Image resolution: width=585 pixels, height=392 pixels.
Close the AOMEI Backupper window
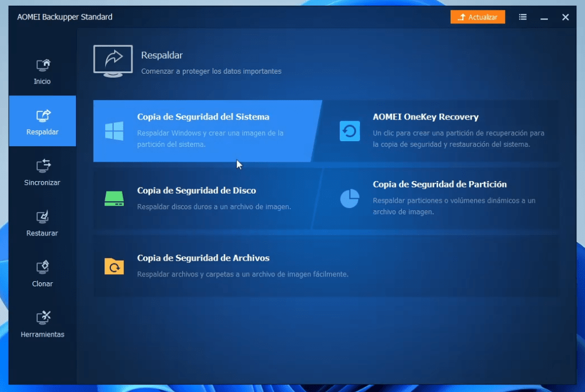(x=565, y=17)
